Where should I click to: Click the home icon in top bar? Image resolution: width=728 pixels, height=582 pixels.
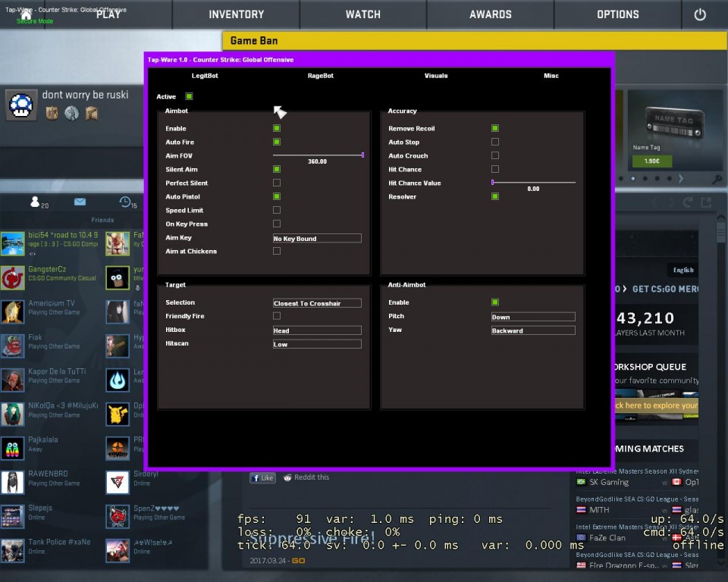[x=26, y=14]
